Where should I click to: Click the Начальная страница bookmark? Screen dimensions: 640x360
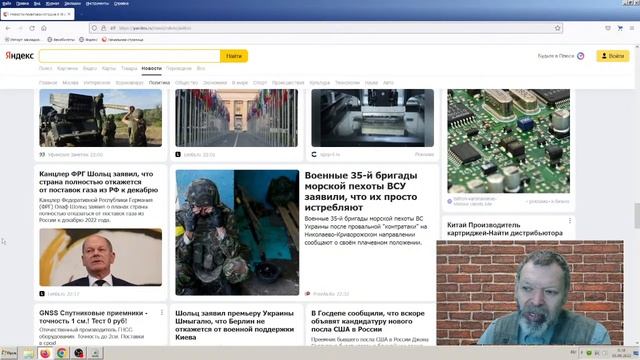[122, 40]
